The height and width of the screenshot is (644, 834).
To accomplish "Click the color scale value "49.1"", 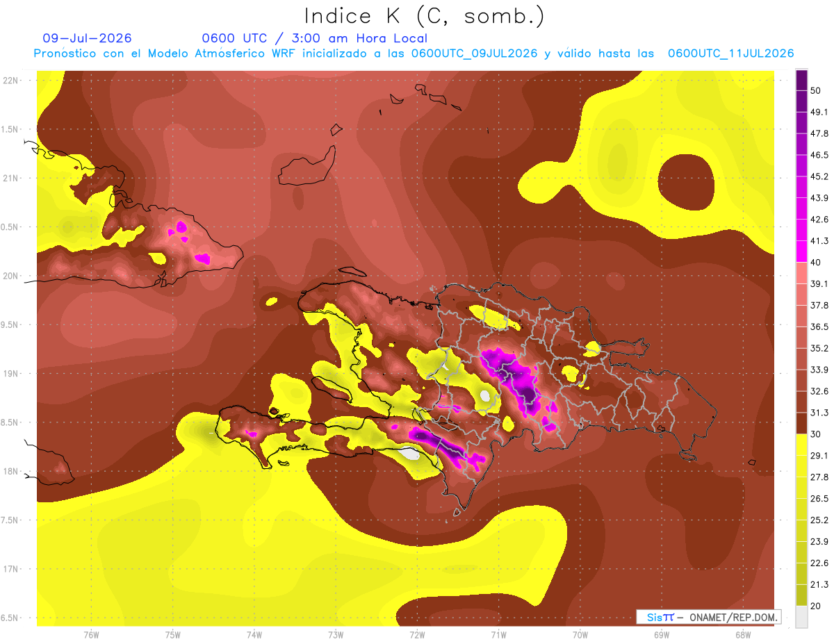I will point(819,113).
